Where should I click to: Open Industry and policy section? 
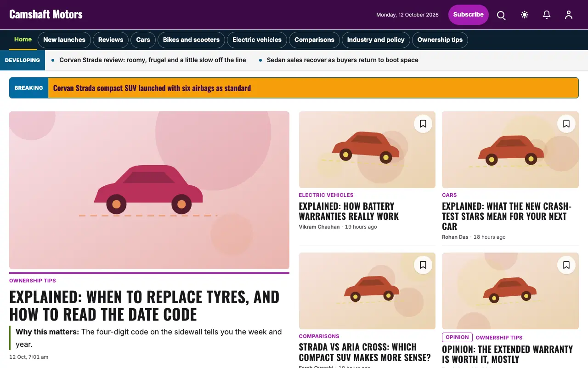(x=376, y=40)
